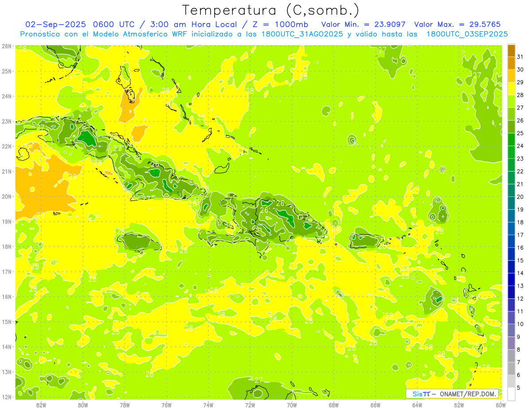This screenshot has height=411, width=532.
Task: Click the 70W longitude label
Action: click(x=292, y=405)
